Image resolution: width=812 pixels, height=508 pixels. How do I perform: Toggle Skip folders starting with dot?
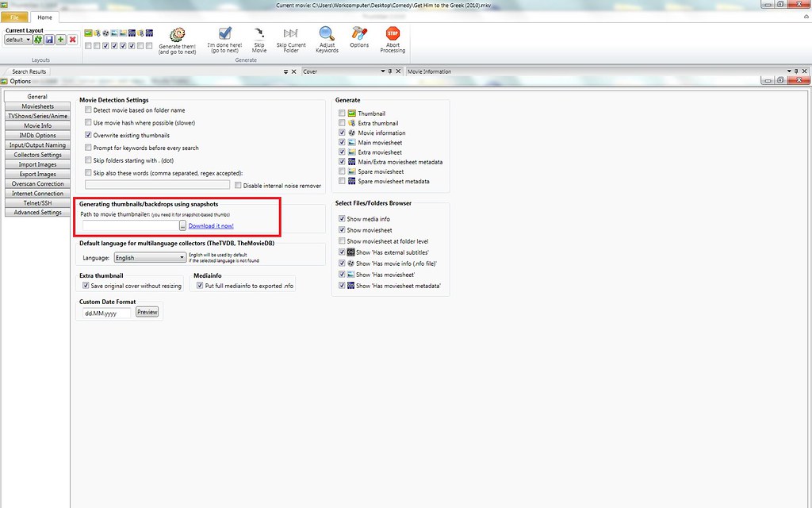(88, 160)
